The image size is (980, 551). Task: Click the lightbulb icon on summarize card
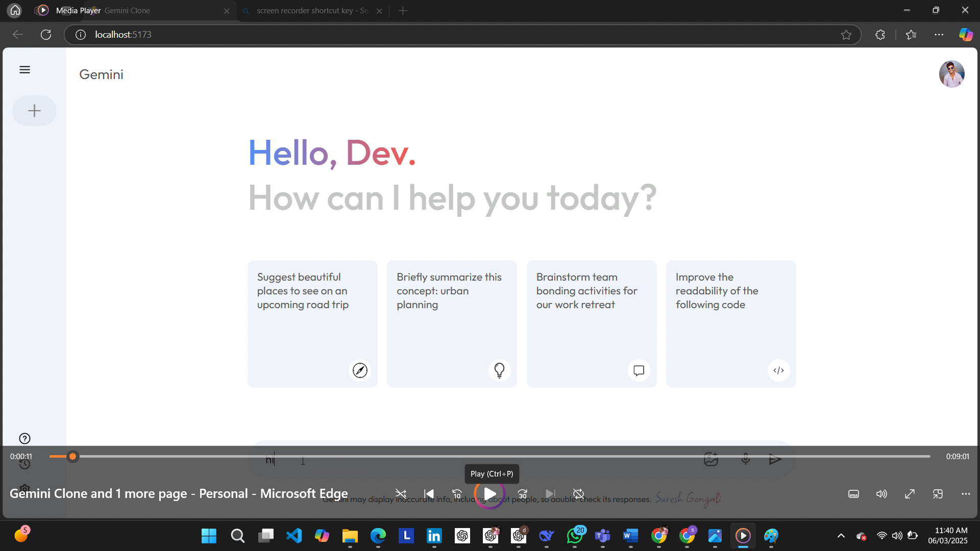coord(499,370)
